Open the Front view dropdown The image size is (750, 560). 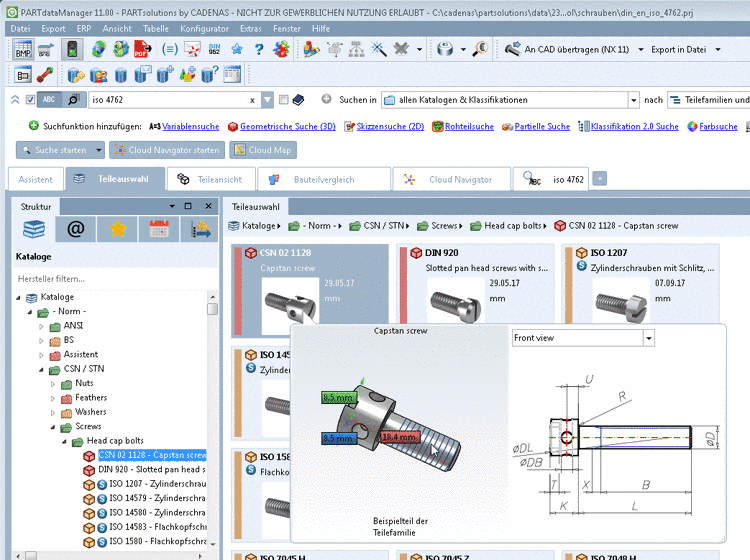648,338
